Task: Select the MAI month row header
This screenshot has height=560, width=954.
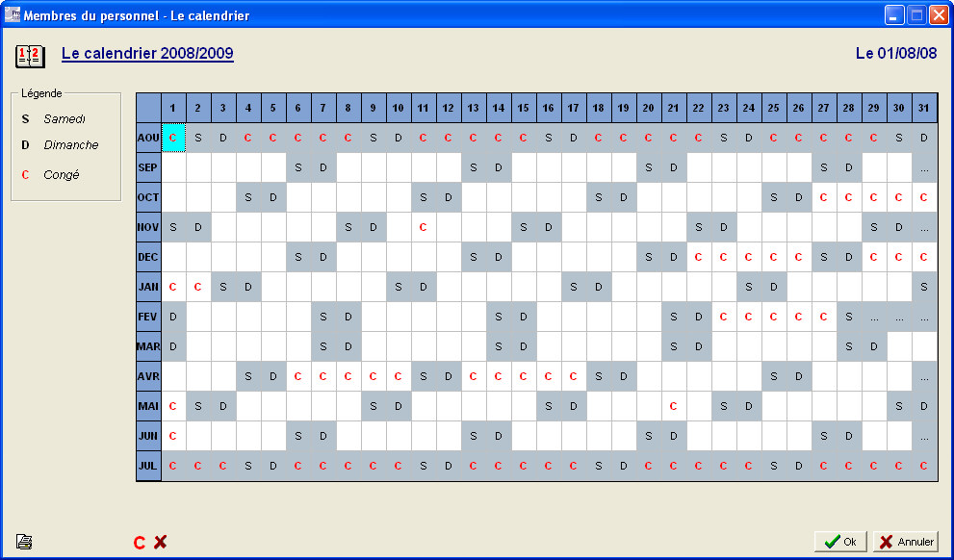Action: point(148,406)
